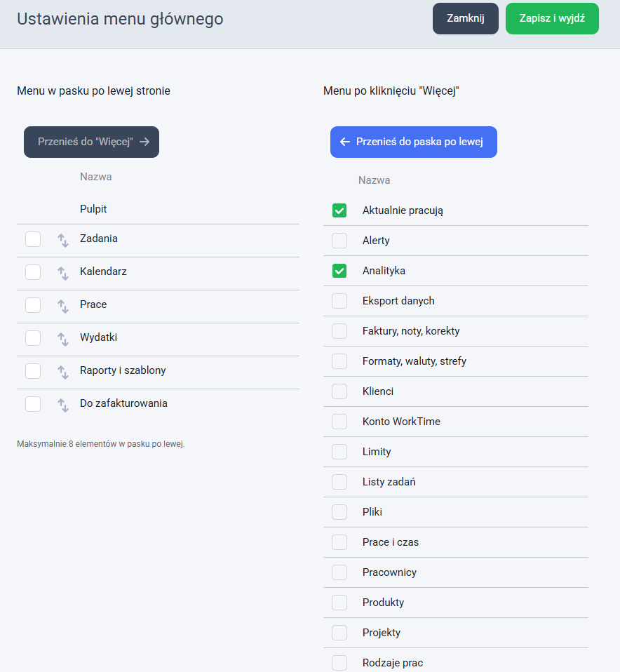Viewport: 620px width, 672px height.
Task: Click the reorder arrows for Do zafakturowania
Action: 63,405
